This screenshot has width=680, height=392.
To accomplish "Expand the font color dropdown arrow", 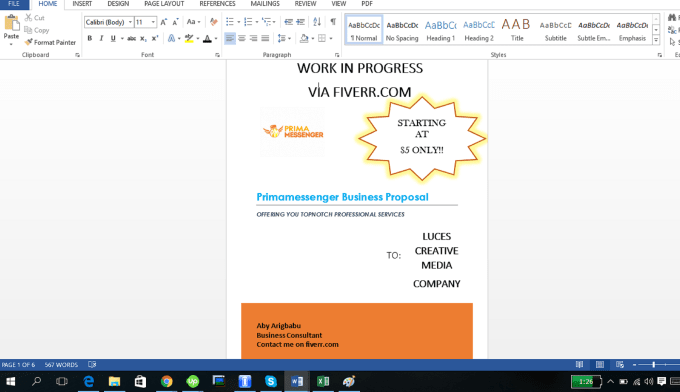I will pos(216,39).
